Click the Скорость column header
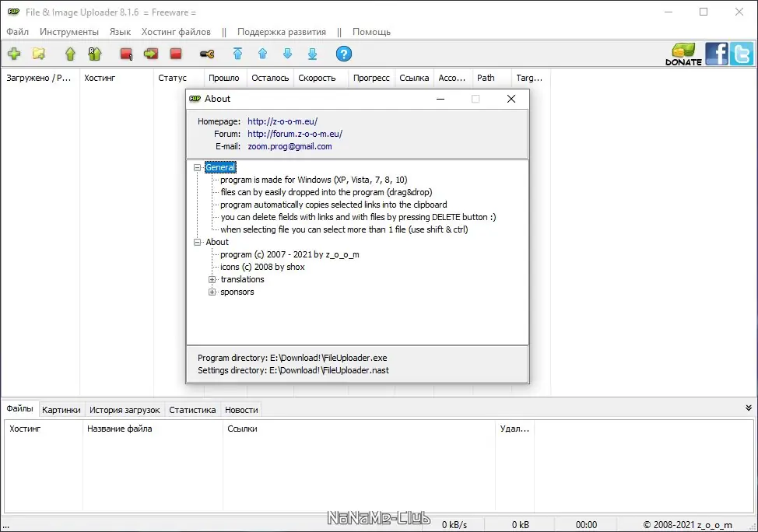This screenshot has height=532, width=758. click(x=321, y=78)
